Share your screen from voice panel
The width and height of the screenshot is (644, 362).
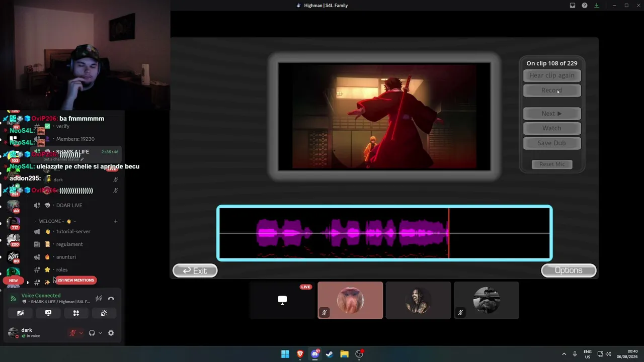48,313
